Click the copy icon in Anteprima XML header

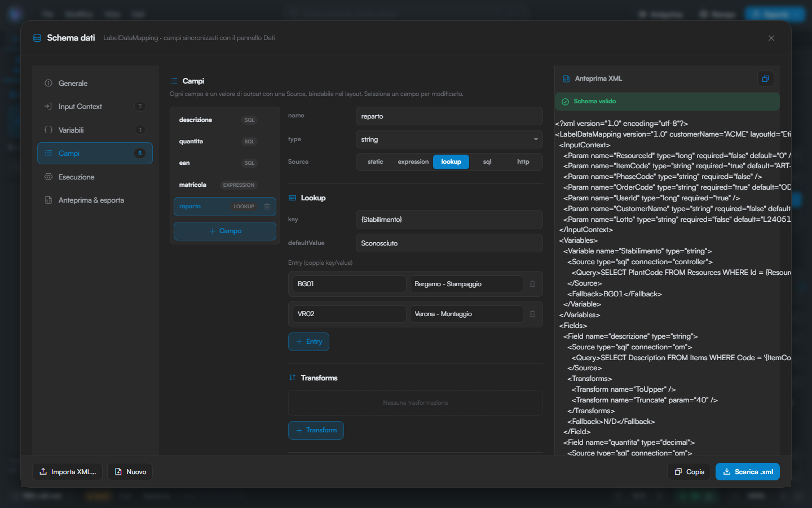click(765, 79)
